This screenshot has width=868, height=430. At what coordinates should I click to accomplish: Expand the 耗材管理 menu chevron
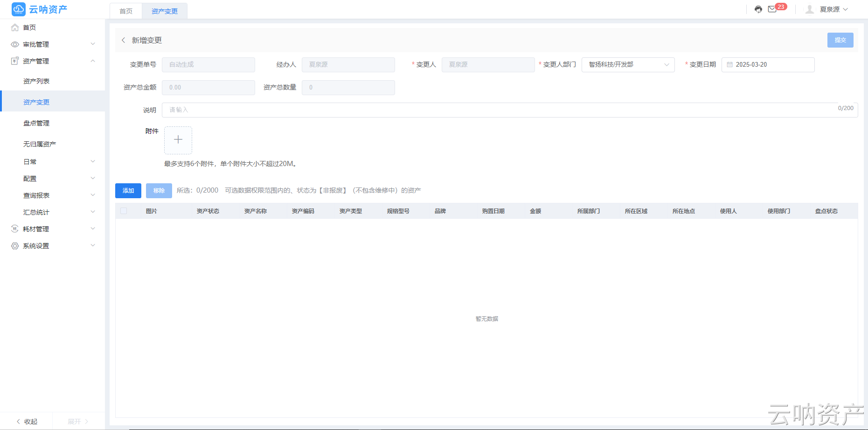click(93, 229)
